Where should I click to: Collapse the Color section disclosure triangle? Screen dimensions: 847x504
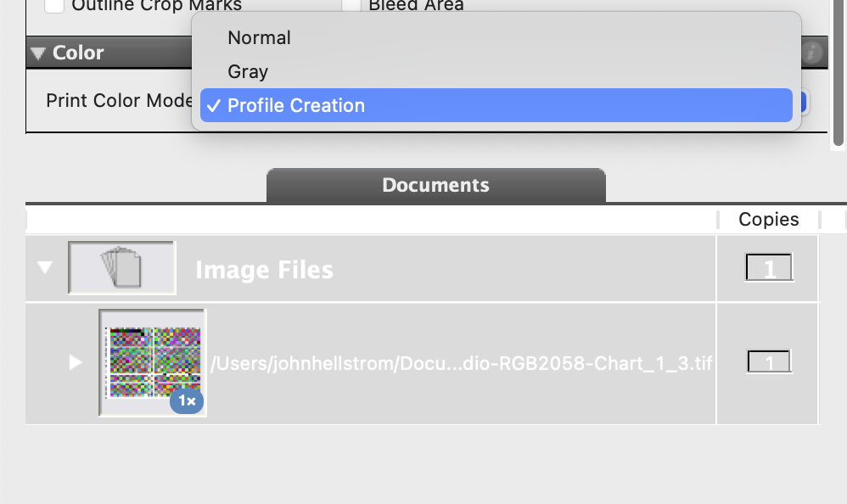(x=37, y=53)
